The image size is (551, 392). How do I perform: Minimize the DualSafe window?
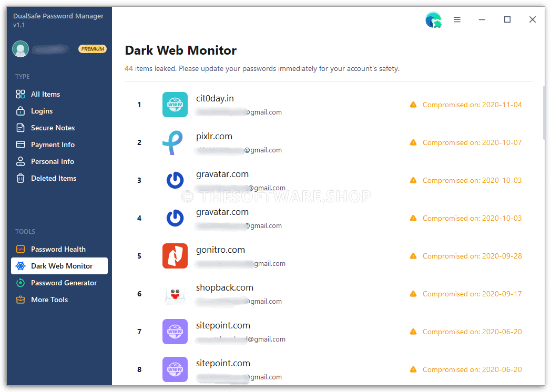(482, 19)
